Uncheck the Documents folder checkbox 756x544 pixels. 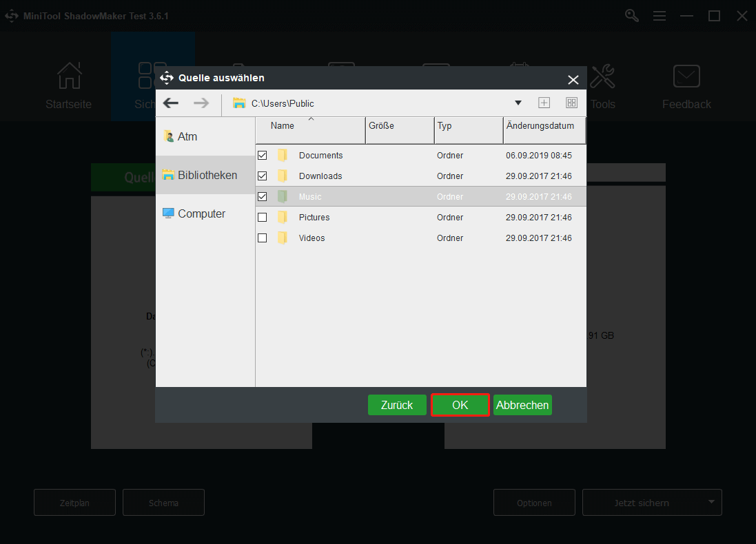262,155
